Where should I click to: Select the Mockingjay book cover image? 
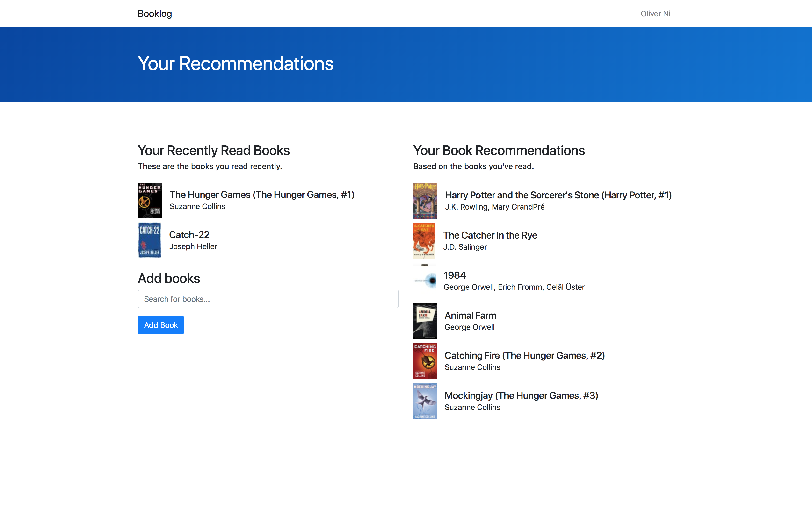click(425, 401)
